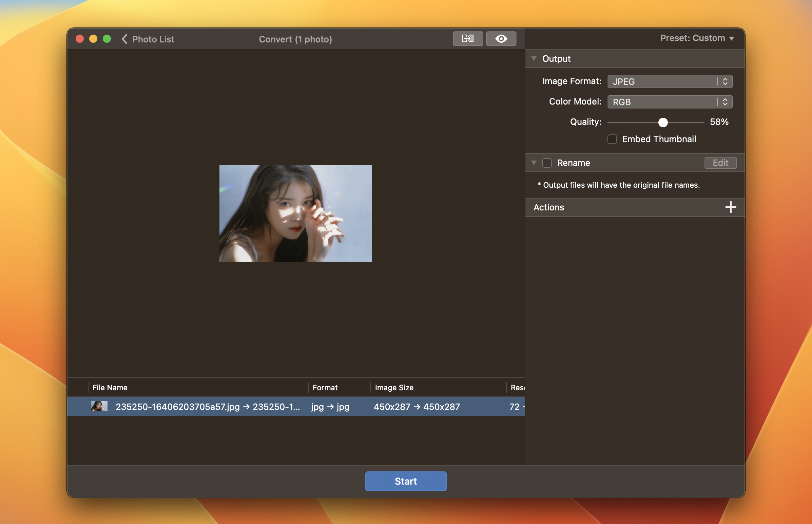Image resolution: width=812 pixels, height=524 pixels.
Task: Open the Color Model RGB dropdown
Action: pos(670,102)
